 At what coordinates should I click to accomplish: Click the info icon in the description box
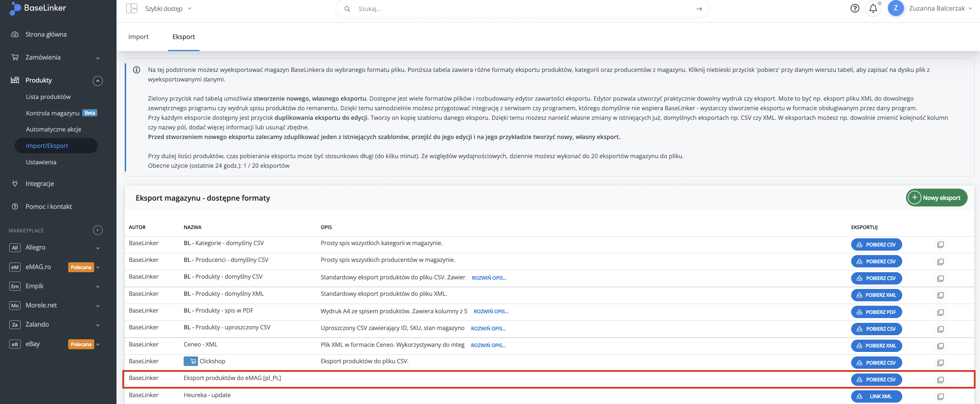click(137, 70)
